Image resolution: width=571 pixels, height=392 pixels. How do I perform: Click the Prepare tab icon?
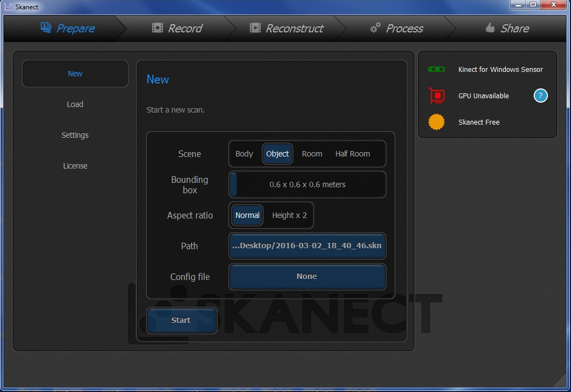(46, 27)
